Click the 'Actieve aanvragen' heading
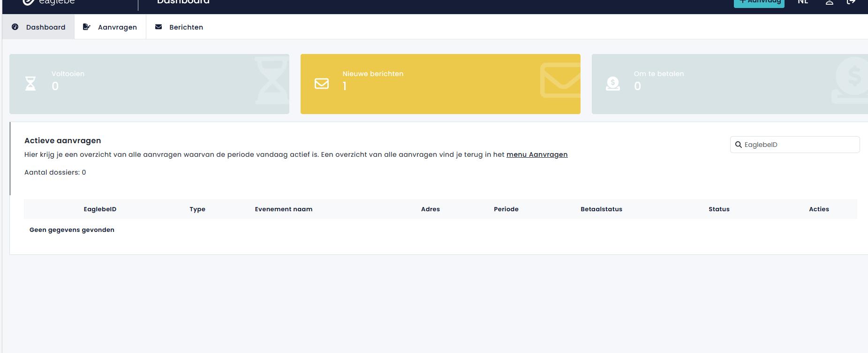The image size is (868, 353). click(x=63, y=141)
